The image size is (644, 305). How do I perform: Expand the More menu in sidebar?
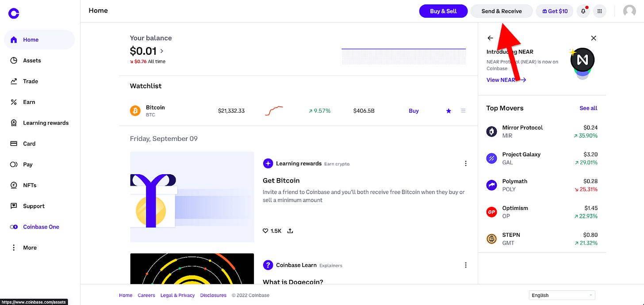(39, 248)
